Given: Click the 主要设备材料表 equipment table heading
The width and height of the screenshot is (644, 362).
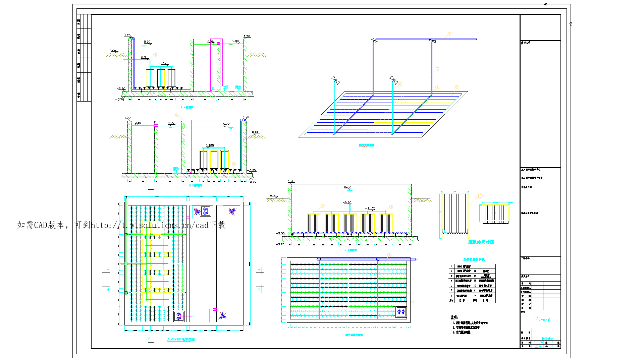Looking at the screenshot, I should click(x=474, y=259).
